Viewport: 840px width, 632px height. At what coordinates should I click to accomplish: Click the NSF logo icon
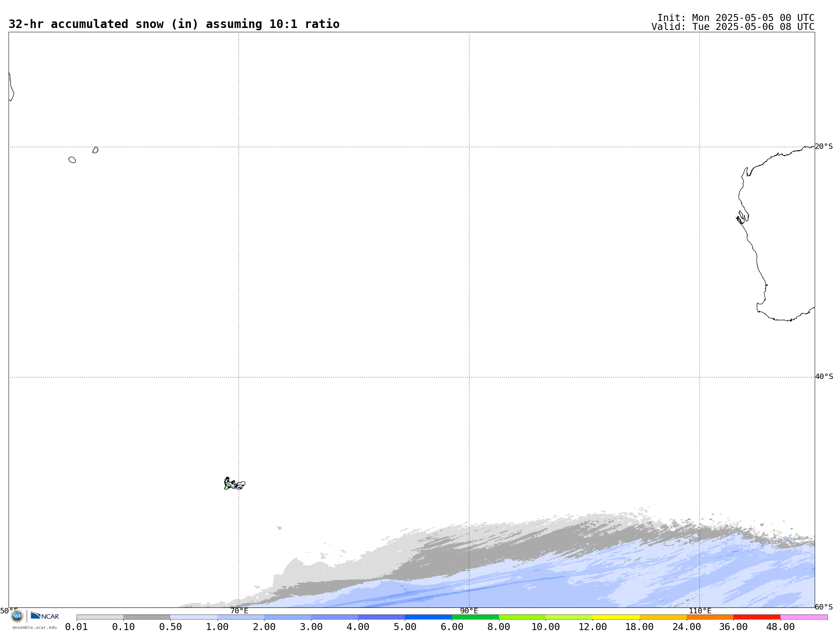click(x=17, y=616)
